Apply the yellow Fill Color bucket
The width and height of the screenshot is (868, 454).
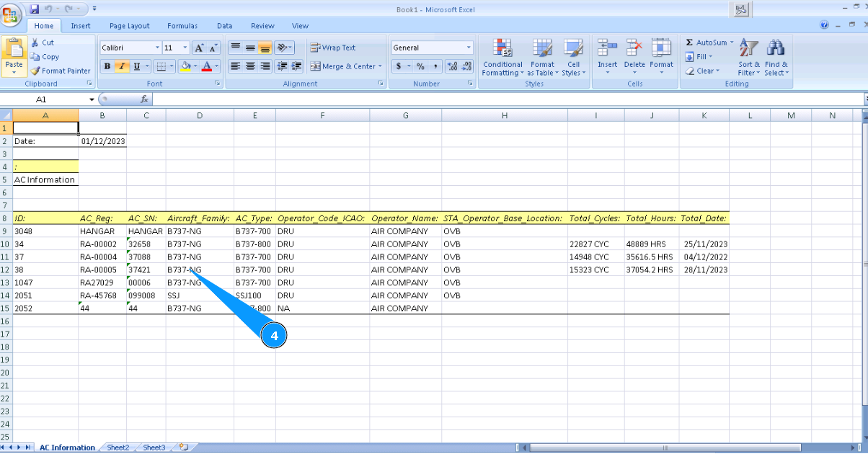pos(185,66)
